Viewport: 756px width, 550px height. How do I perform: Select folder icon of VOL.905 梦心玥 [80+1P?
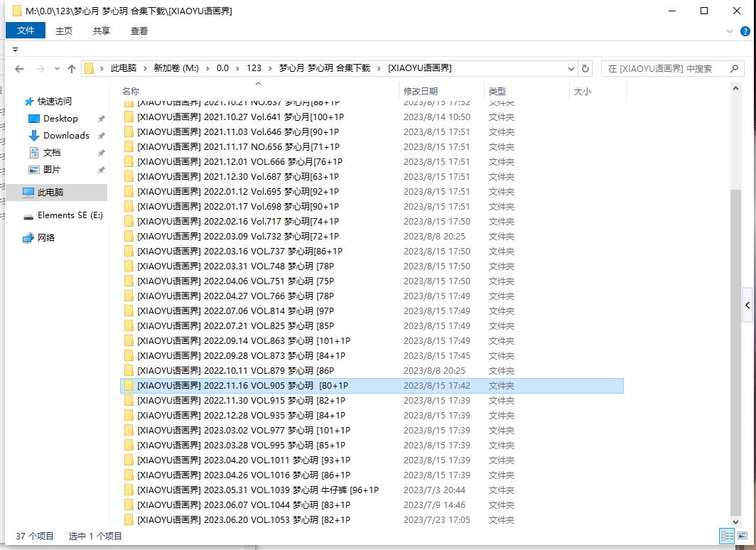[129, 386]
